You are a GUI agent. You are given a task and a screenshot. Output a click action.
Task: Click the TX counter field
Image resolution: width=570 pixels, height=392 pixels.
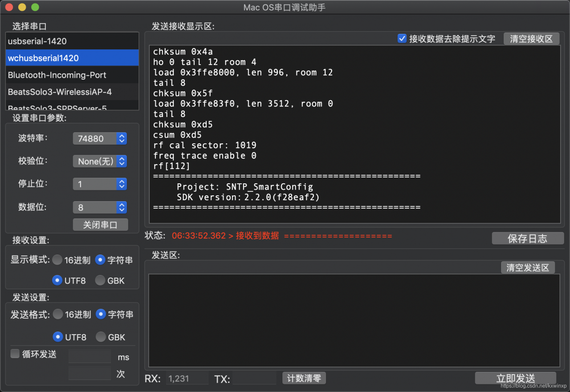[x=254, y=378]
